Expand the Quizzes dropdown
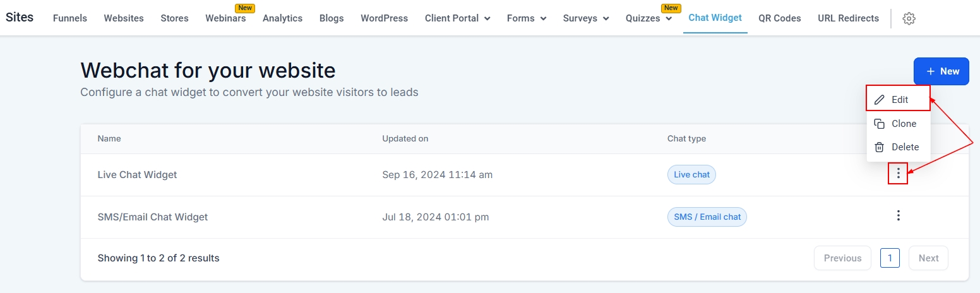Image resolution: width=980 pixels, height=293 pixels. click(648, 18)
